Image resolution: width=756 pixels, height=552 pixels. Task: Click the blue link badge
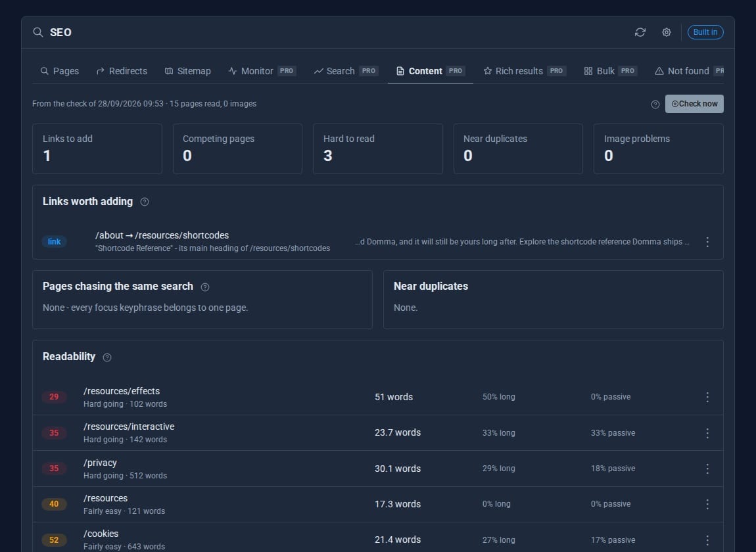click(54, 242)
